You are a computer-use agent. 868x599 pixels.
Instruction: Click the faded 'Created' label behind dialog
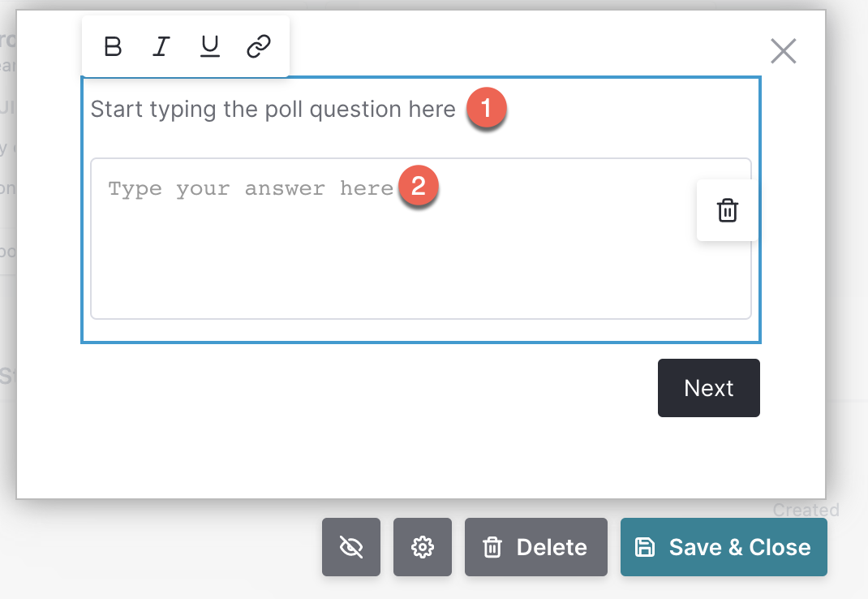pyautogui.click(x=806, y=509)
